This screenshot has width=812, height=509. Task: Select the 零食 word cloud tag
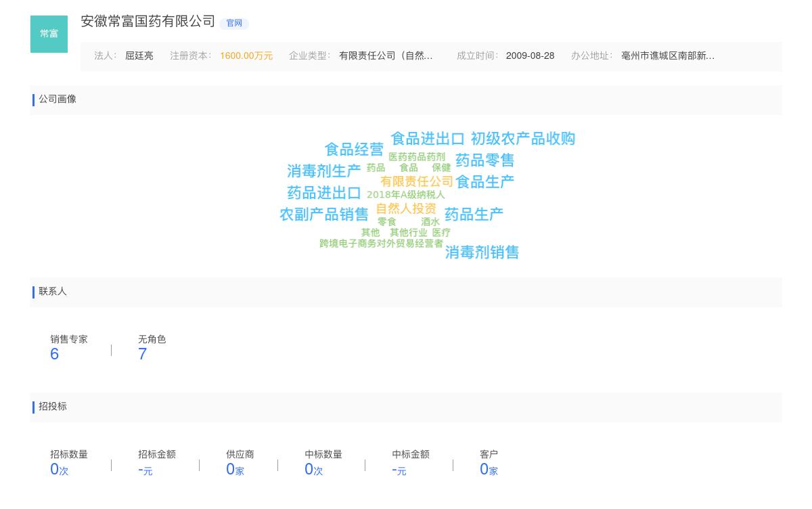coord(387,221)
